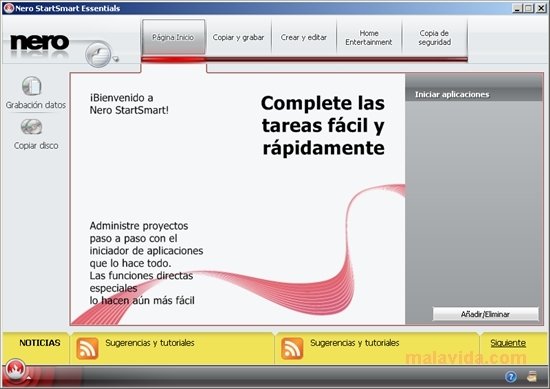Screen dimensions: 550x389
Task: Select the Home Entertainment tab
Action: [x=369, y=37]
